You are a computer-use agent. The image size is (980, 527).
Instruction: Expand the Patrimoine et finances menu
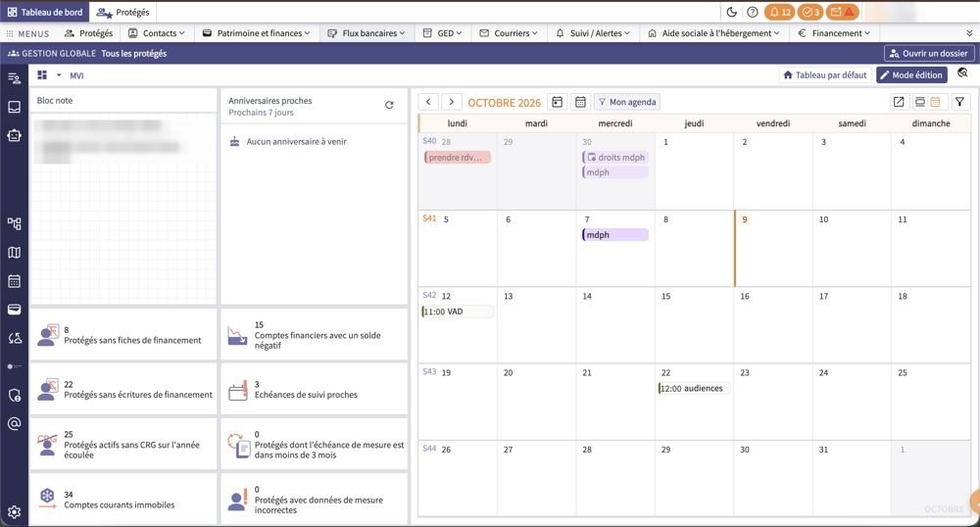click(x=256, y=33)
